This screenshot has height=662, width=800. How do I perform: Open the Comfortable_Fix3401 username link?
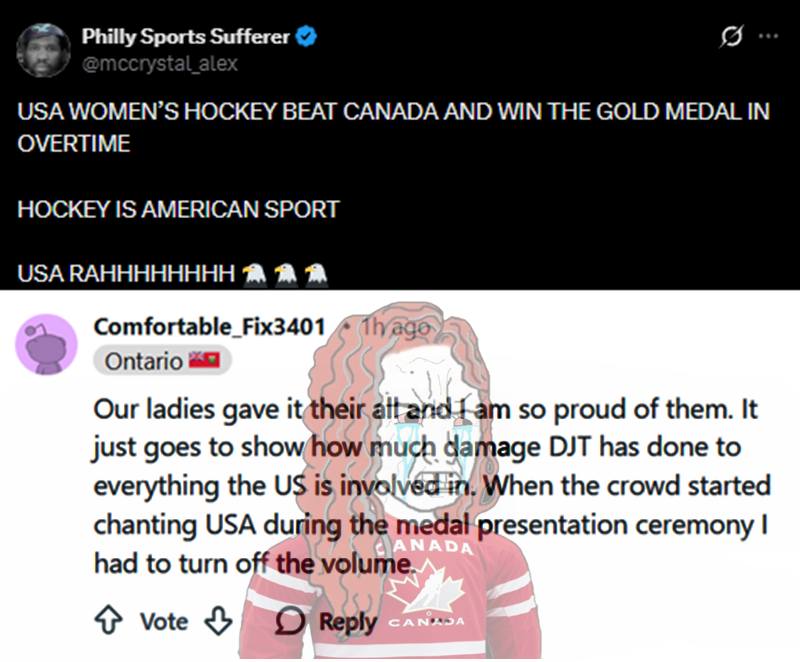tap(209, 326)
